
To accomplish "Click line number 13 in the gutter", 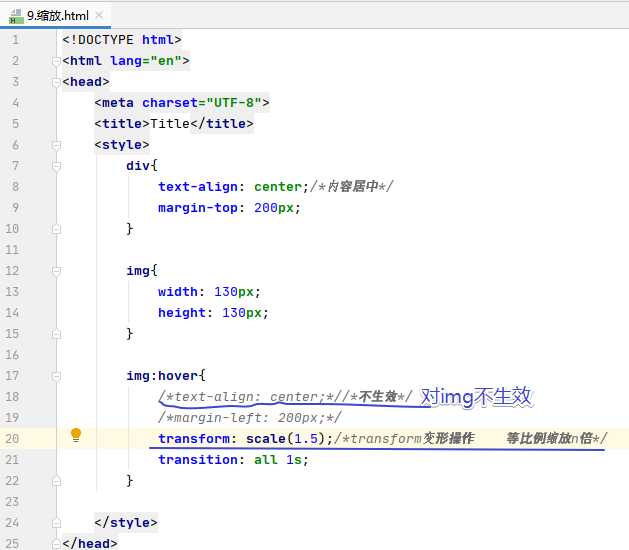I will 12,292.
